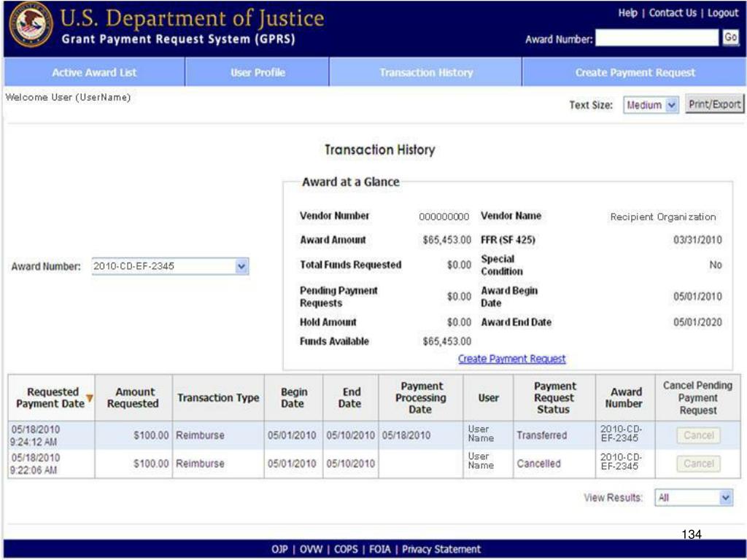Screen dimensions: 747x560
Task: Click the Payment Request Status column header
Action: pyautogui.click(x=554, y=397)
